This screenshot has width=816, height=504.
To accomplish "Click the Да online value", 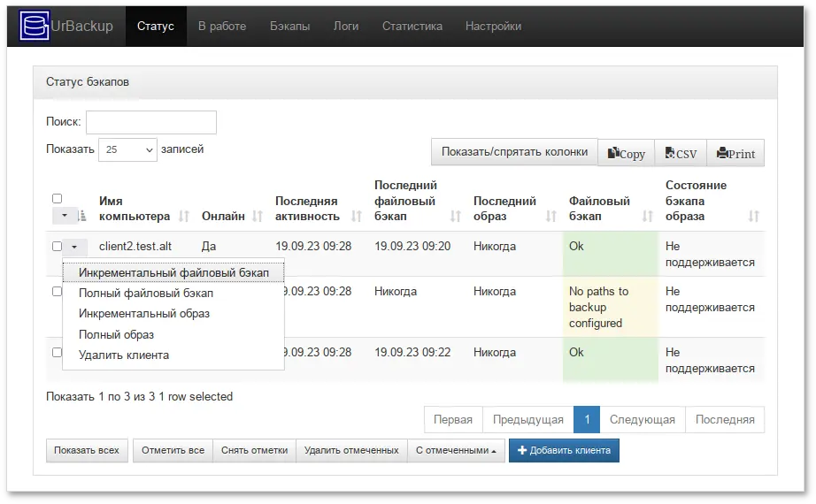I will tap(209, 247).
